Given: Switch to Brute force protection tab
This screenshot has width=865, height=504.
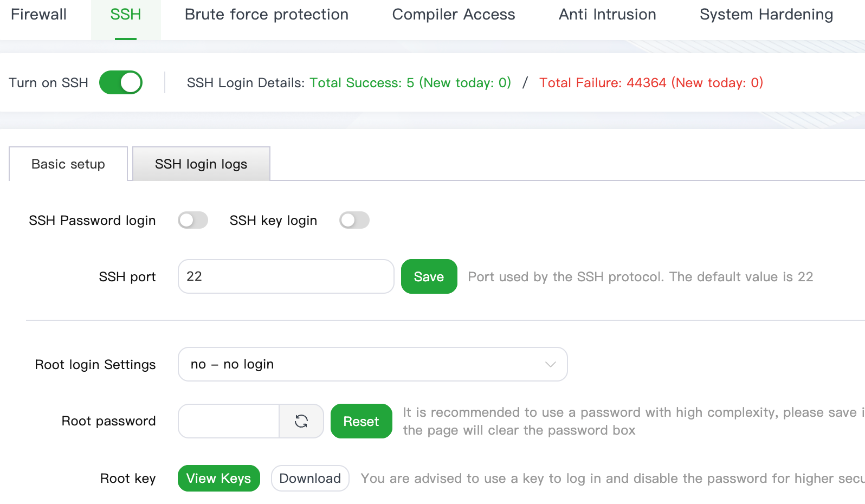Looking at the screenshot, I should [x=267, y=15].
